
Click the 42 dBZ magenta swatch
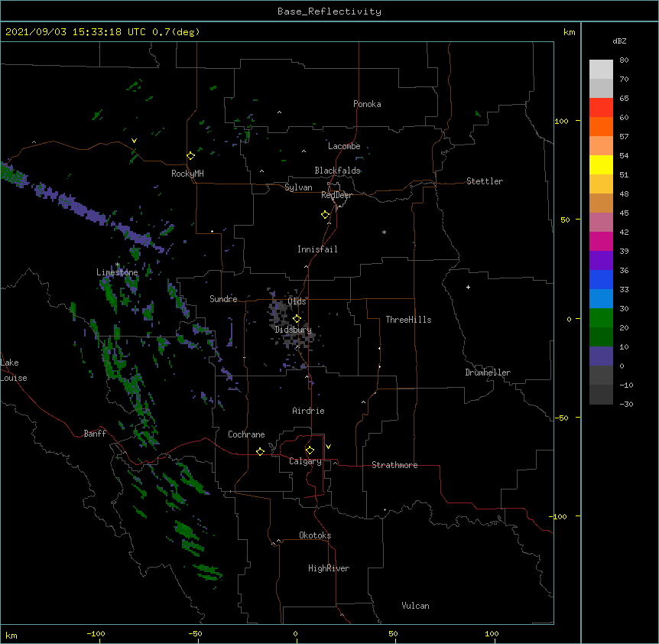[x=601, y=241]
